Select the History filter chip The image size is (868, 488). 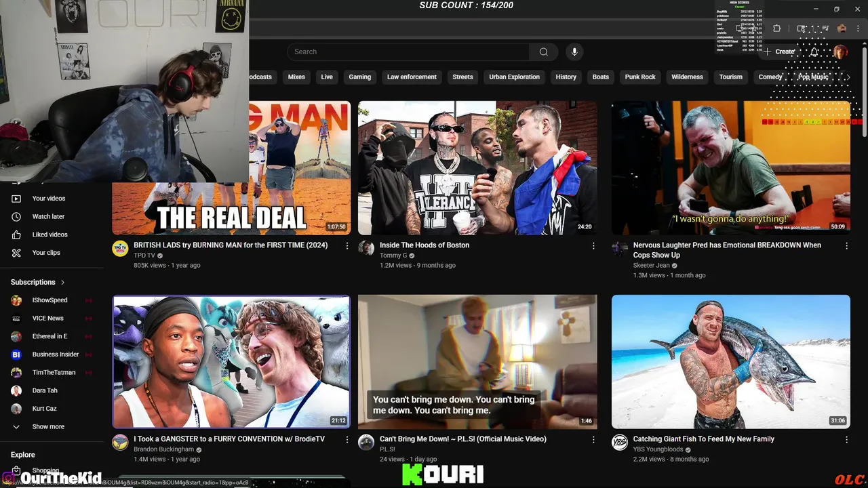[x=566, y=77]
